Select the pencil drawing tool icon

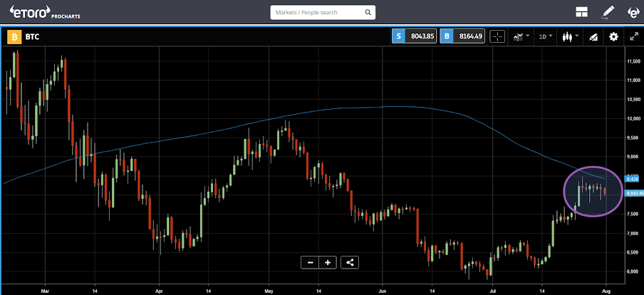tap(608, 12)
